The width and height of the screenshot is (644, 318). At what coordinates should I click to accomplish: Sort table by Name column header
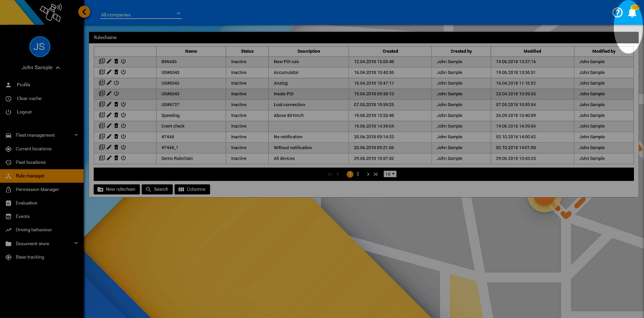tap(191, 52)
